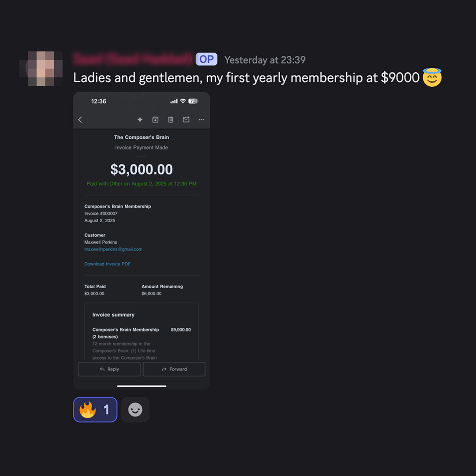Tap the sparkle AI summary icon

140,119
